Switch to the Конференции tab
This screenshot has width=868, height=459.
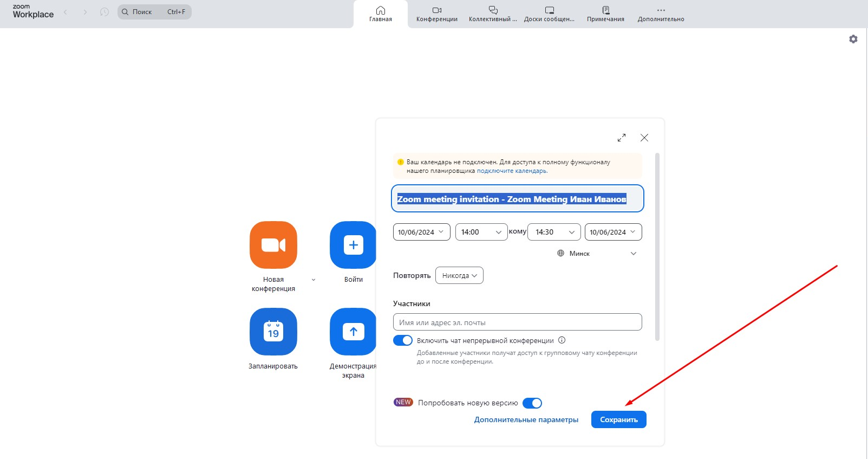[x=437, y=14]
